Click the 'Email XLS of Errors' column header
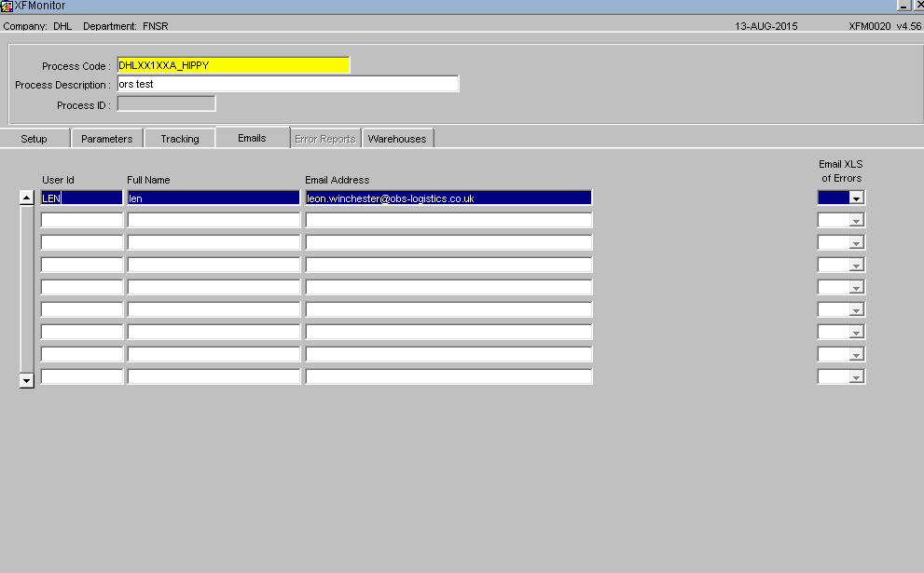Screen dimensions: 924x573 tap(841, 171)
